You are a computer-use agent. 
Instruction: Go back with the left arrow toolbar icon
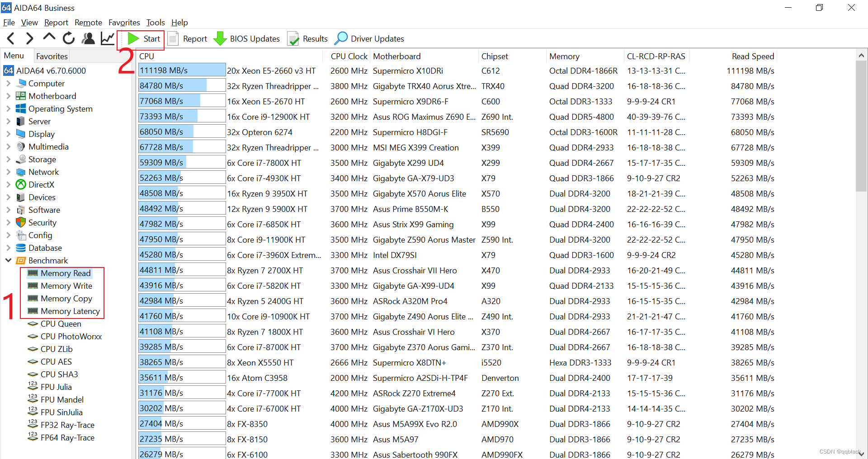[x=11, y=39]
